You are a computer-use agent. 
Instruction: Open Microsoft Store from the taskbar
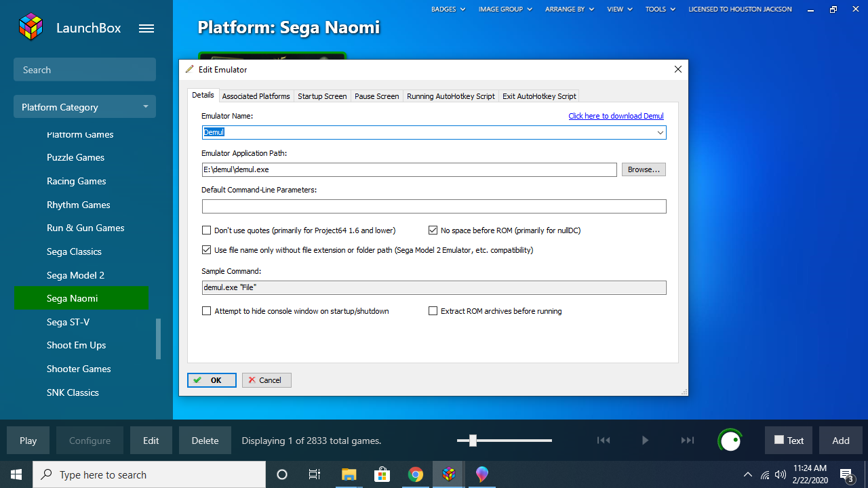382,474
